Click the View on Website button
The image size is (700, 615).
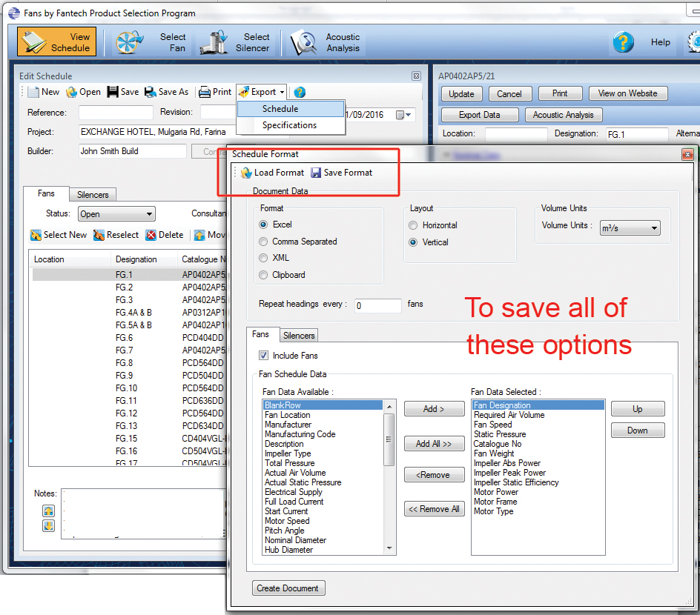[x=627, y=93]
